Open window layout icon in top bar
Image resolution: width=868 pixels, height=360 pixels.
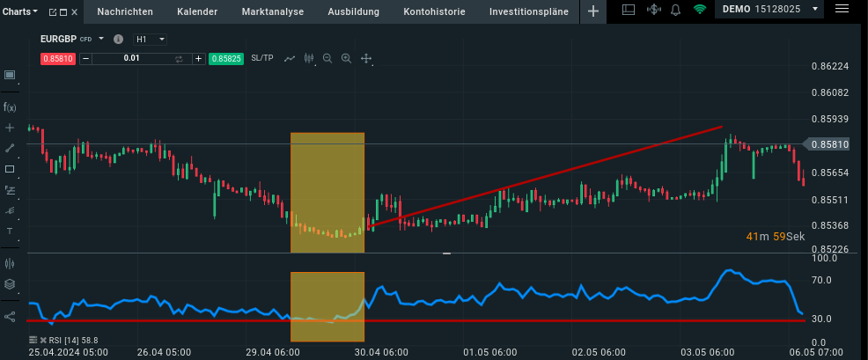tap(629, 10)
